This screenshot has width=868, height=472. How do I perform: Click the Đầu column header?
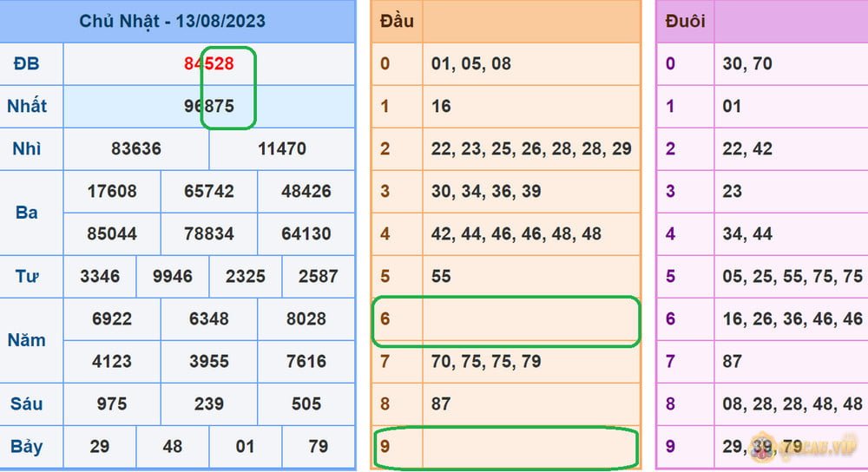[397, 21]
